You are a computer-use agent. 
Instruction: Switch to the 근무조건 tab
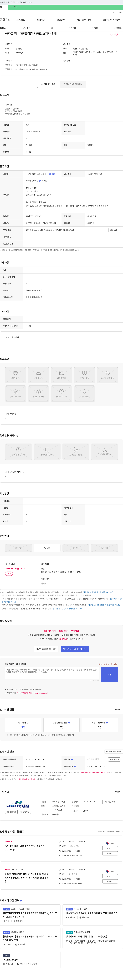pyautogui.click(x=27, y=28)
